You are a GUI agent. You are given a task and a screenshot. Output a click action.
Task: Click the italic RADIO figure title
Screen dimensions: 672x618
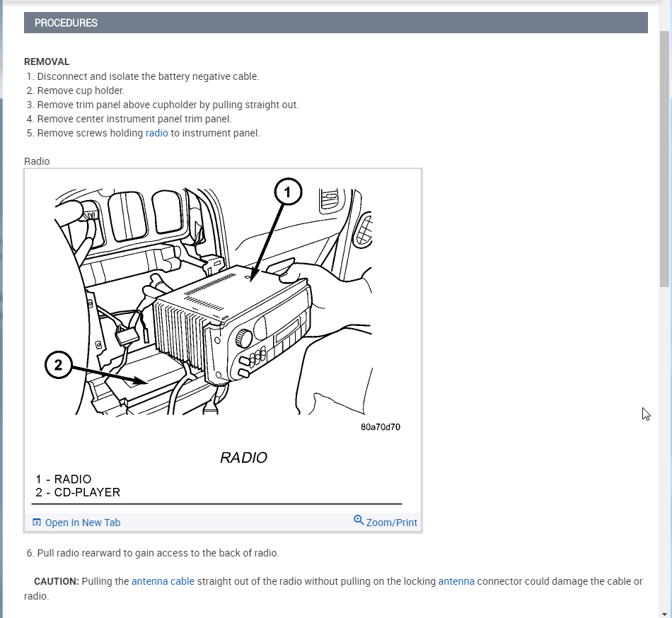click(243, 457)
